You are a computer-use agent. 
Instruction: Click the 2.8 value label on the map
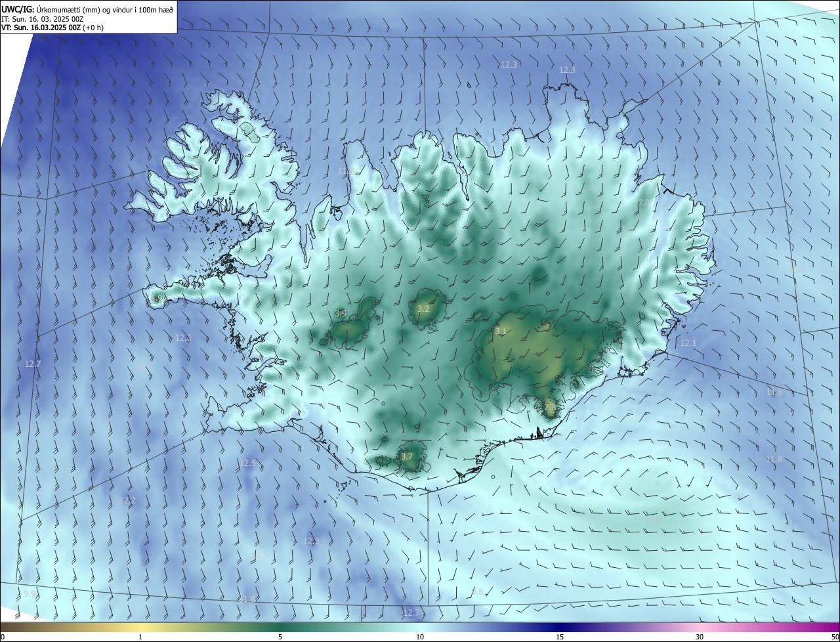[550, 407]
